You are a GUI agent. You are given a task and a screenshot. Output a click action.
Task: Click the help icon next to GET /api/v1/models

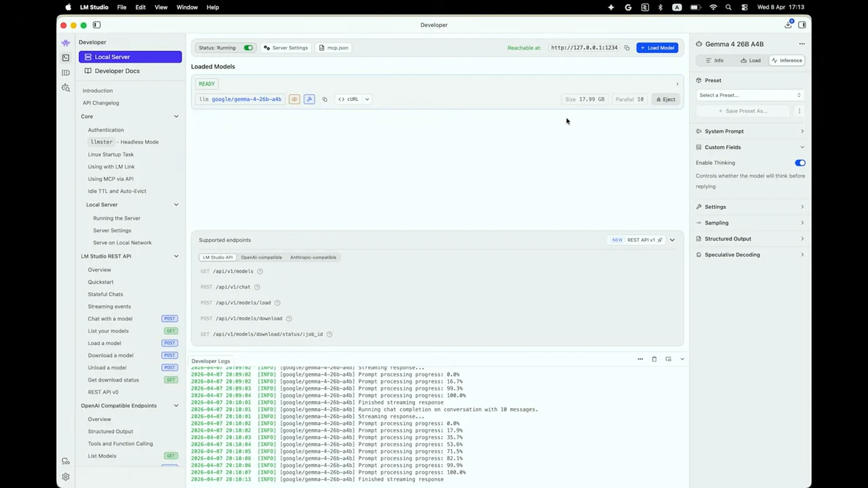click(260, 271)
